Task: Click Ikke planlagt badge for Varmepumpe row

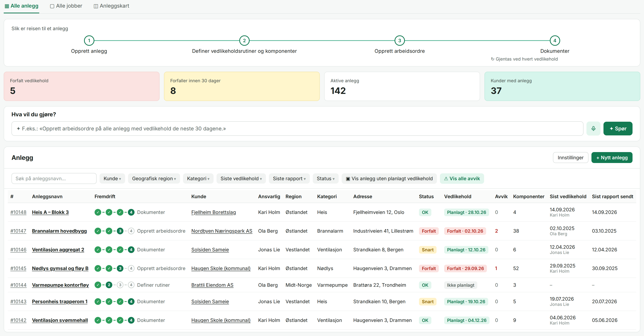Action: pyautogui.click(x=460, y=285)
